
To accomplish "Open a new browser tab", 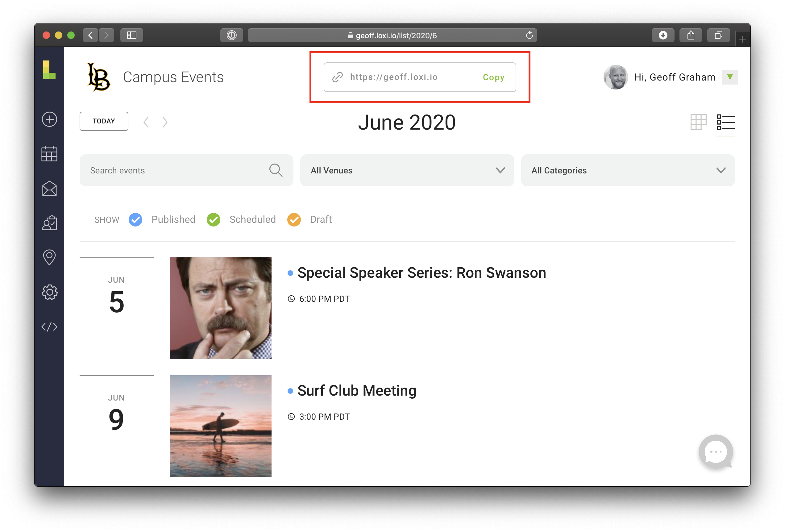I will click(742, 39).
